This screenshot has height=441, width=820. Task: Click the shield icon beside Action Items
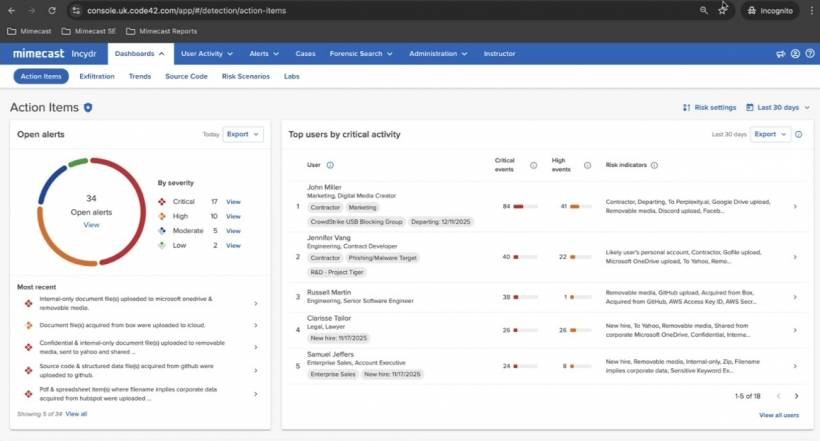pos(88,107)
